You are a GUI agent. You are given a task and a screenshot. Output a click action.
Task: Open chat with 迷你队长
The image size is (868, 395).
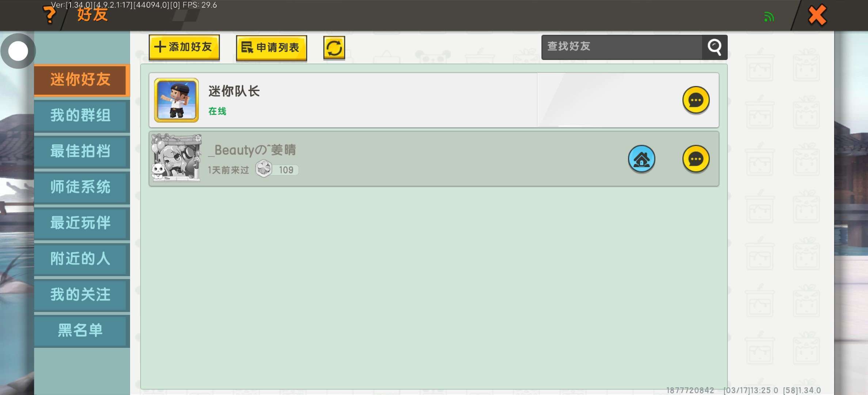tap(696, 100)
